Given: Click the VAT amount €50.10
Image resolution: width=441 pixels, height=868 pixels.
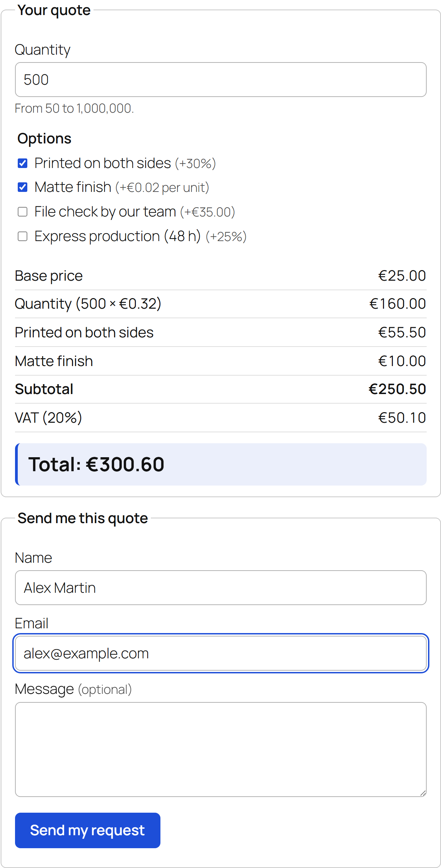Looking at the screenshot, I should point(402,418).
